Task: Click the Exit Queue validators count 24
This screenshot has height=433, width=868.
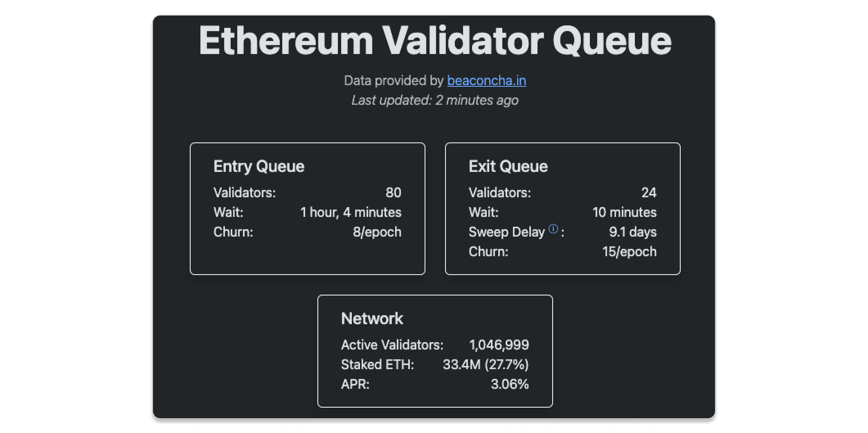Action: click(x=648, y=192)
